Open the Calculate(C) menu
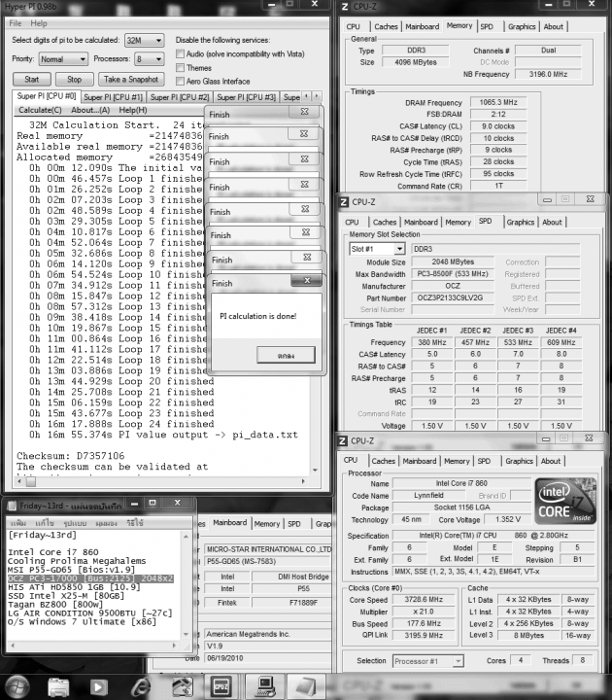 click(x=40, y=110)
